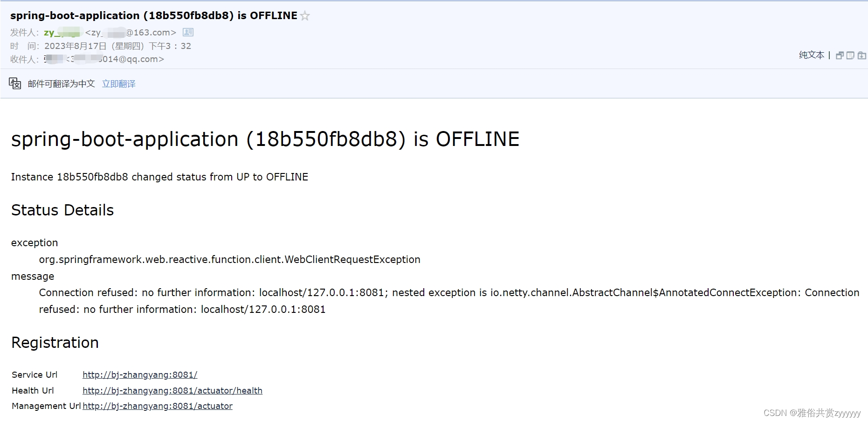The width and height of the screenshot is (868, 422).
Task: Click the translate icon beside 邮件可翻译为中文
Action: point(15,83)
